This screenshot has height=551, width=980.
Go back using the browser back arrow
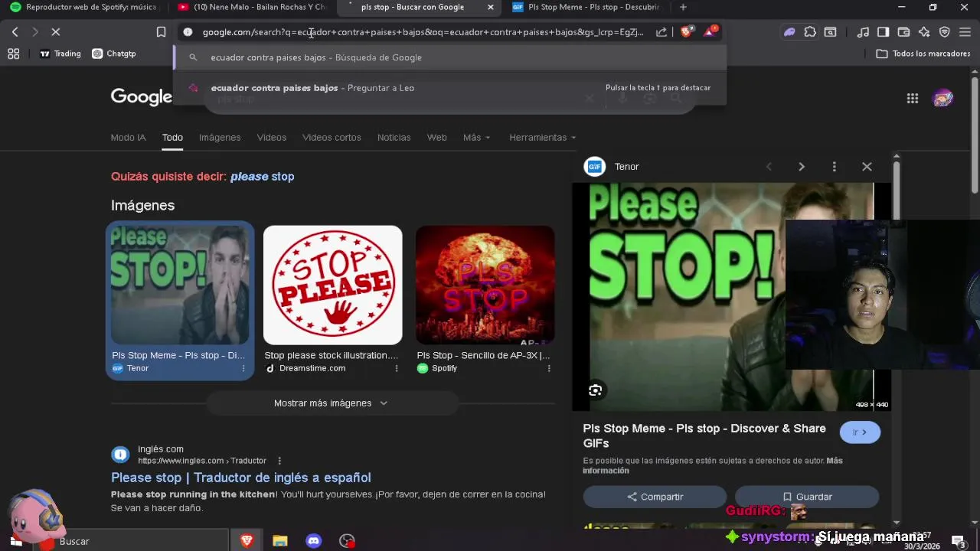click(15, 32)
